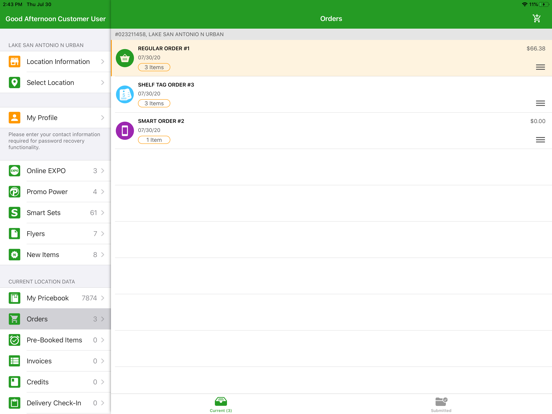The image size is (552, 414).
Task: Click the Flyers document icon
Action: (14, 234)
